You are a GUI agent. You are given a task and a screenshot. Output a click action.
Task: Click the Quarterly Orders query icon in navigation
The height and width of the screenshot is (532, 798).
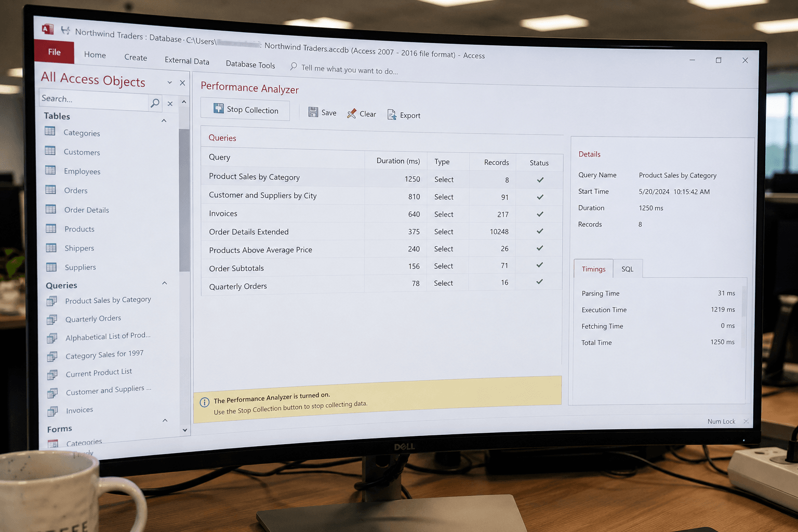(x=52, y=320)
